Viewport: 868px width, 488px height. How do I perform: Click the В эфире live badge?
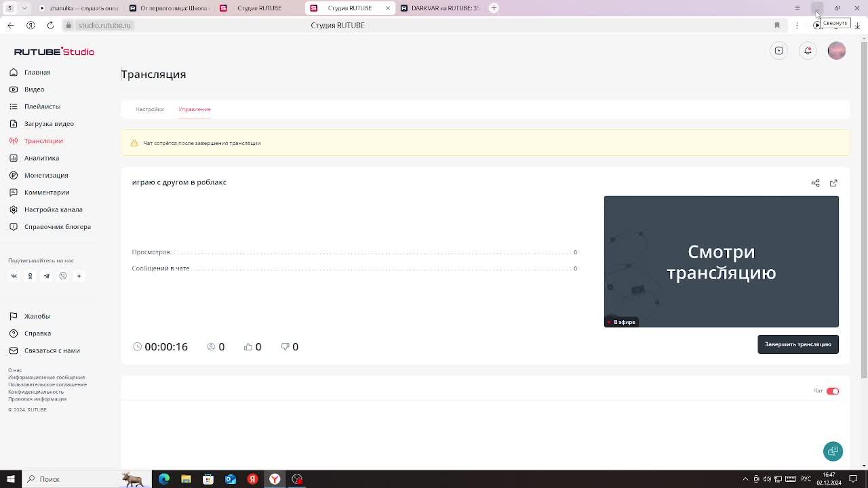tap(621, 322)
